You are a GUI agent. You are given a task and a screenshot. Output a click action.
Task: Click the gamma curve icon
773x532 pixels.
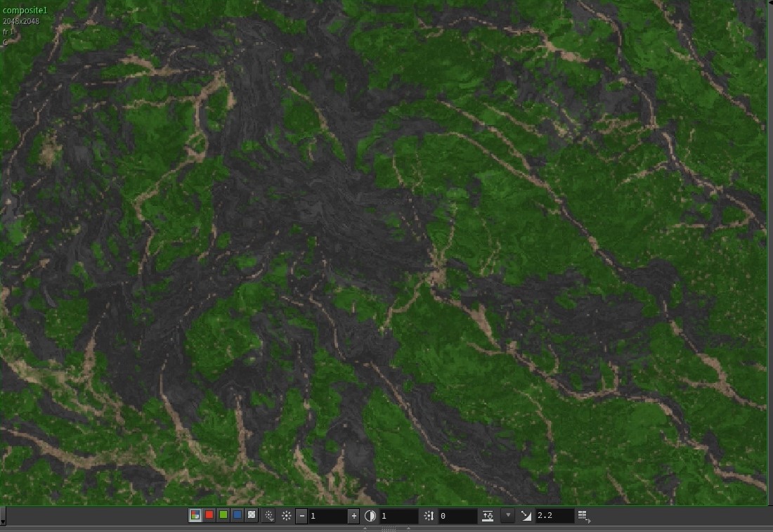tap(526, 516)
